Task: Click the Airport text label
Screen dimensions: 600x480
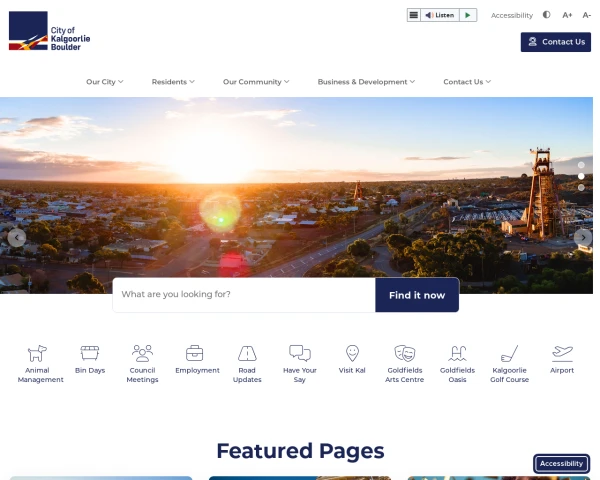Action: pyautogui.click(x=562, y=371)
